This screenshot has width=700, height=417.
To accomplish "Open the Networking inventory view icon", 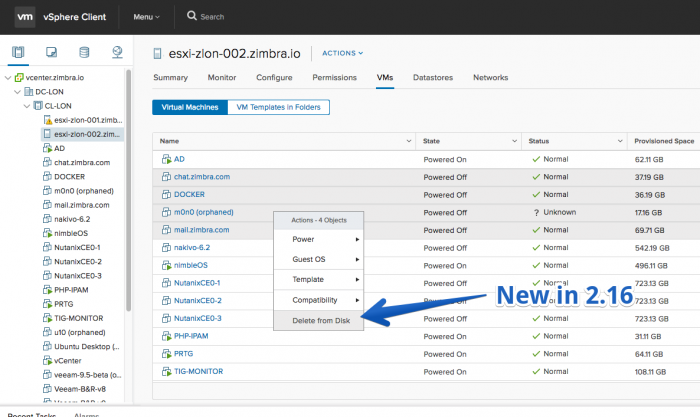I will (117, 52).
